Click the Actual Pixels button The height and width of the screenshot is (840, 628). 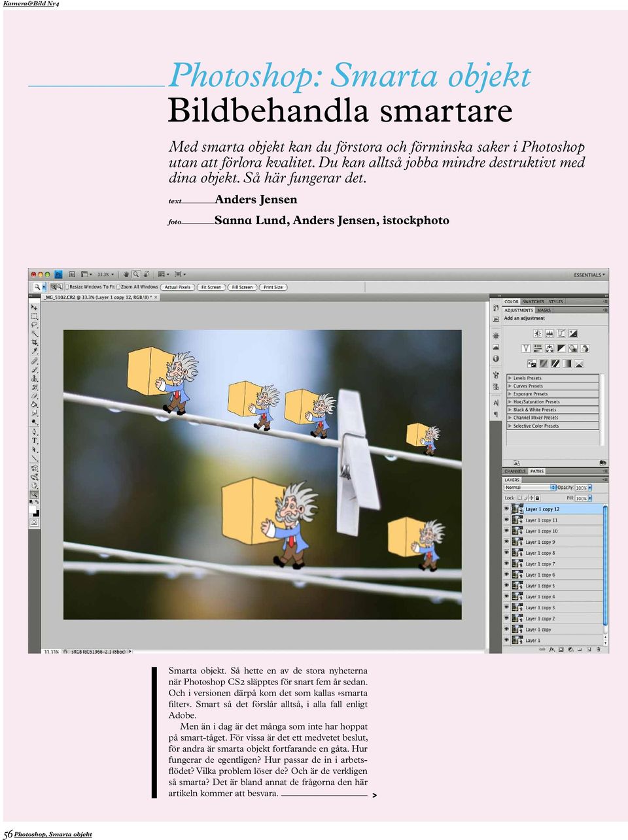(x=177, y=287)
